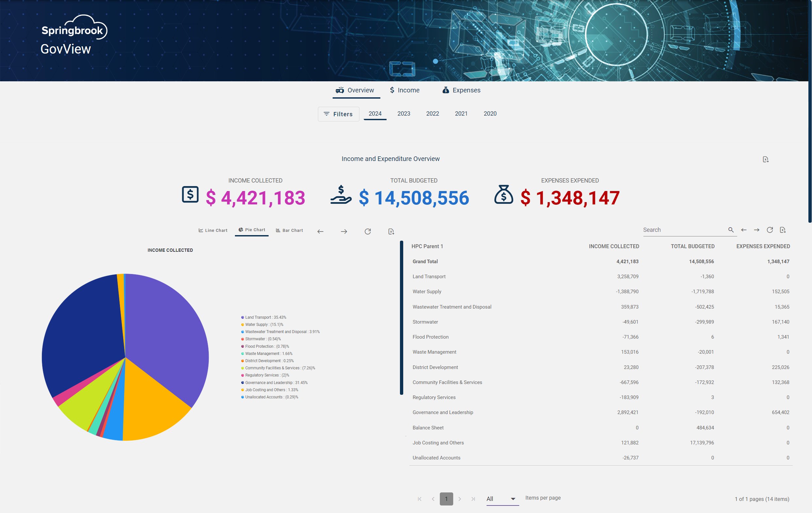812x513 pixels.
Task: Click the Land Transport row in the table
Action: click(429, 276)
